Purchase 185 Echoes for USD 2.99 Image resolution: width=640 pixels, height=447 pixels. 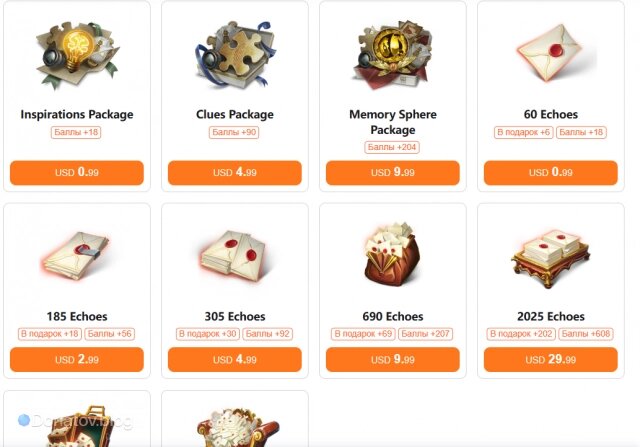point(77,360)
